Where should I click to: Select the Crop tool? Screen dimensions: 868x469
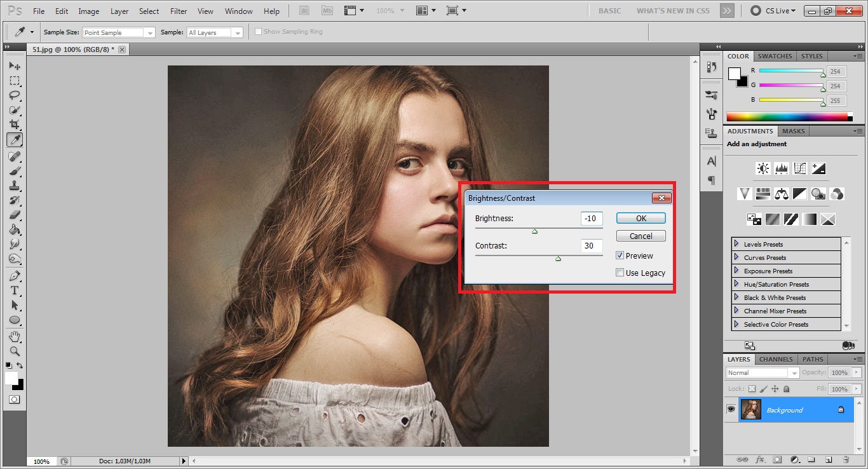pos(14,125)
